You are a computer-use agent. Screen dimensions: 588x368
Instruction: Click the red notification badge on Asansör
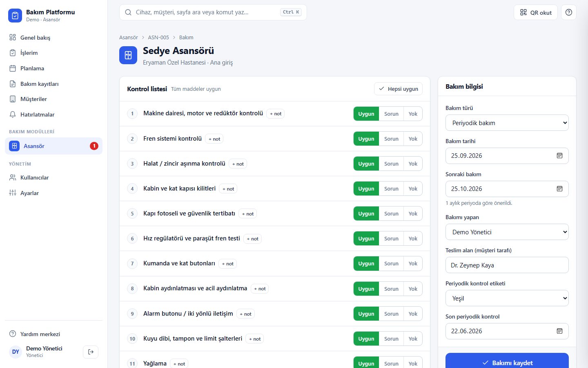(x=94, y=146)
